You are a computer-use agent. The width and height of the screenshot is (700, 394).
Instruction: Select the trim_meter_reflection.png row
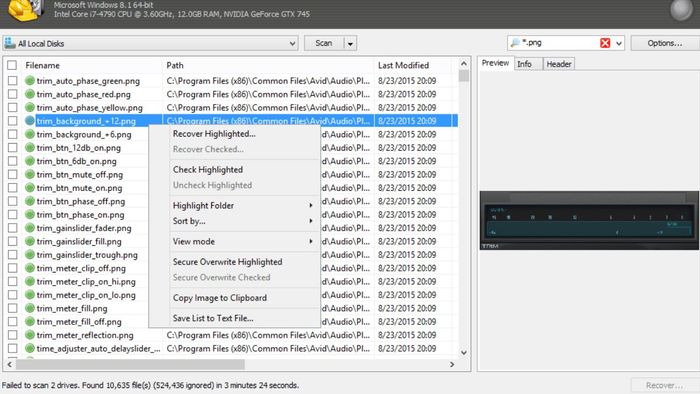click(232, 335)
